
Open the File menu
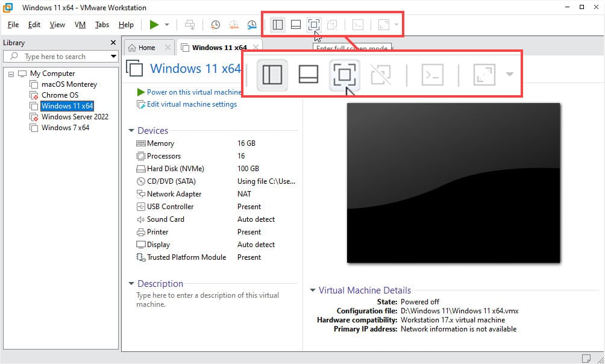point(13,25)
